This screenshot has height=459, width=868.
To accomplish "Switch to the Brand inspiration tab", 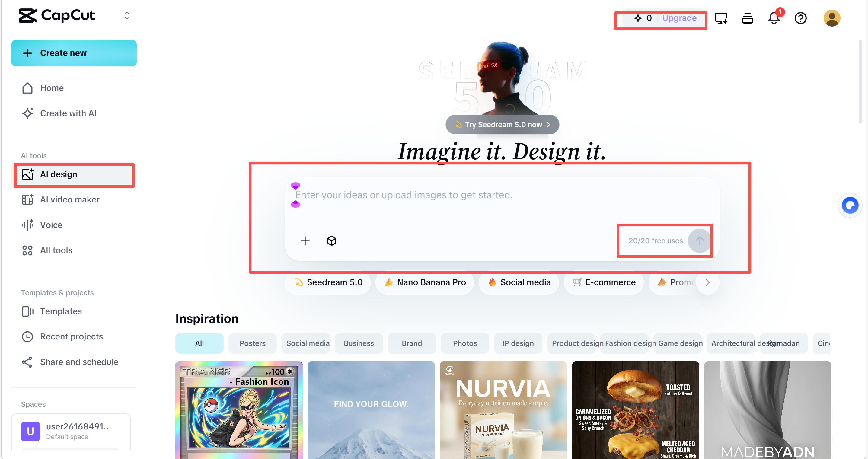I will [x=411, y=343].
